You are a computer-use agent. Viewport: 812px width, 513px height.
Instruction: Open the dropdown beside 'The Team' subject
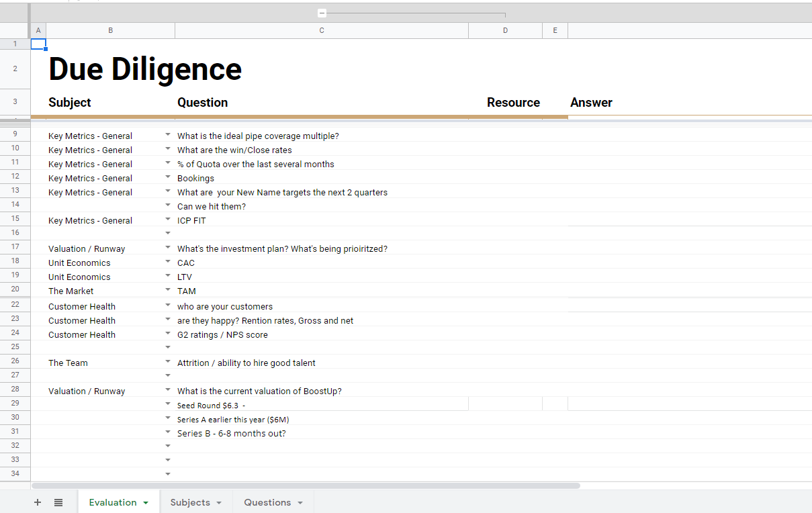click(167, 363)
